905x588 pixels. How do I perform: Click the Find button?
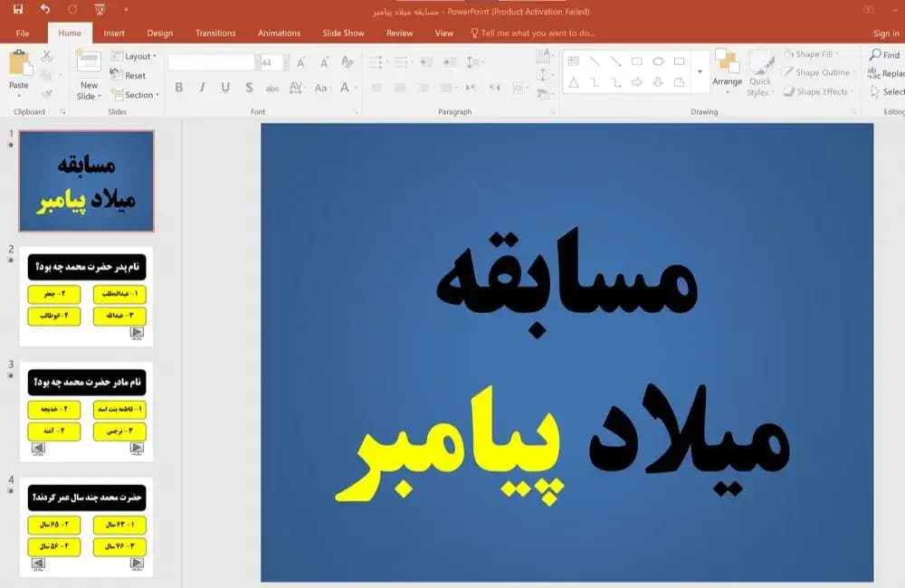885,55
